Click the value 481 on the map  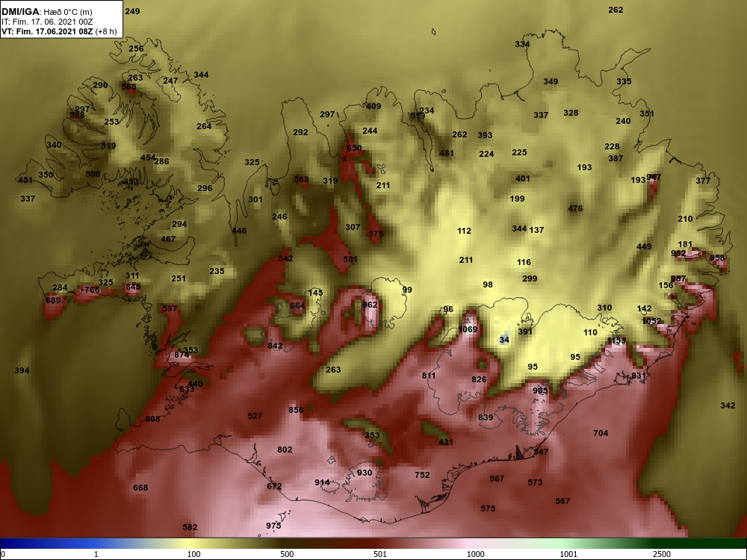coord(447,153)
